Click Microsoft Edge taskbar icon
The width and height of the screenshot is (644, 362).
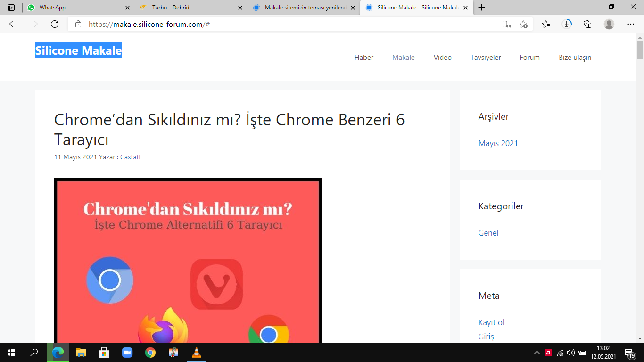coord(58,353)
